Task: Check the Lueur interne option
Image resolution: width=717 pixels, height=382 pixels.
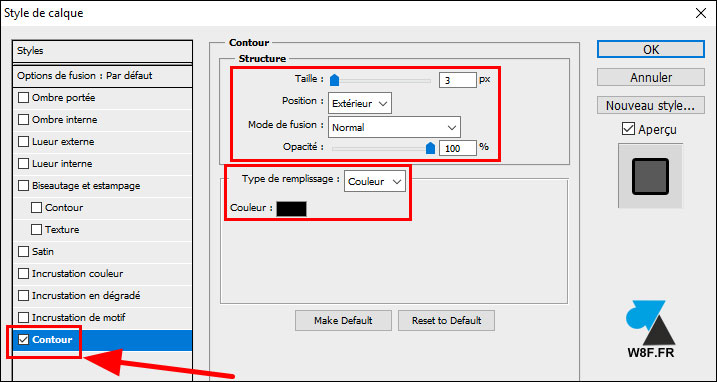Action: [23, 164]
